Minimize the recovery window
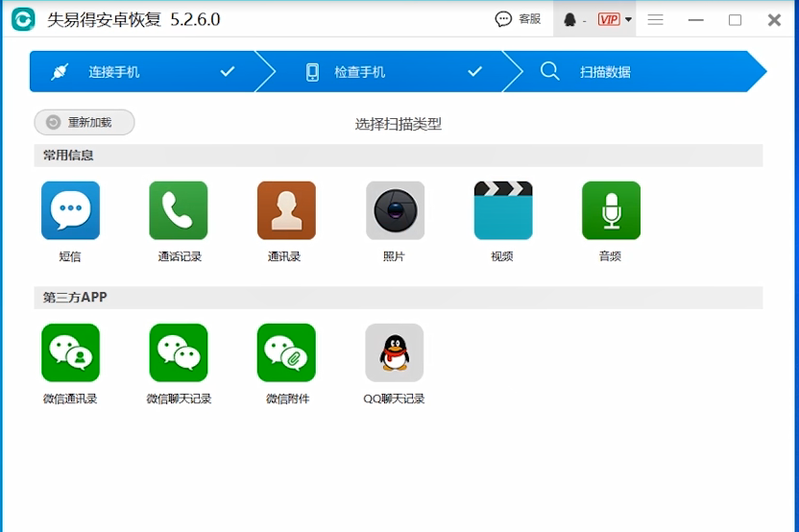This screenshot has width=799, height=532. point(695,20)
